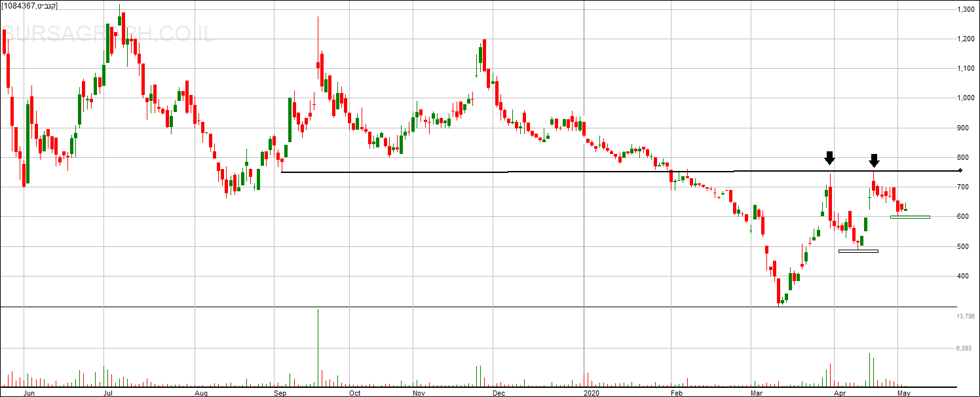The image size is (980, 397).
Task: Click the Apr date axis label
Action: pos(839,393)
